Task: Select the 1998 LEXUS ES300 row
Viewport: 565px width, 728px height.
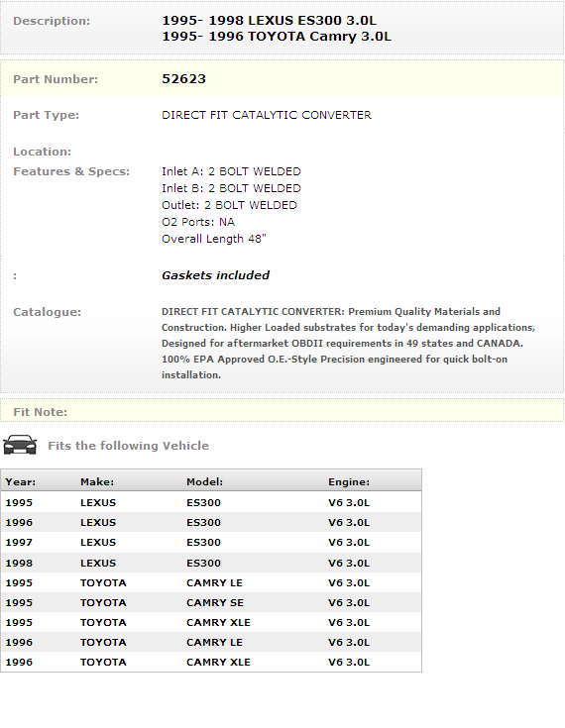Action: click(x=211, y=563)
